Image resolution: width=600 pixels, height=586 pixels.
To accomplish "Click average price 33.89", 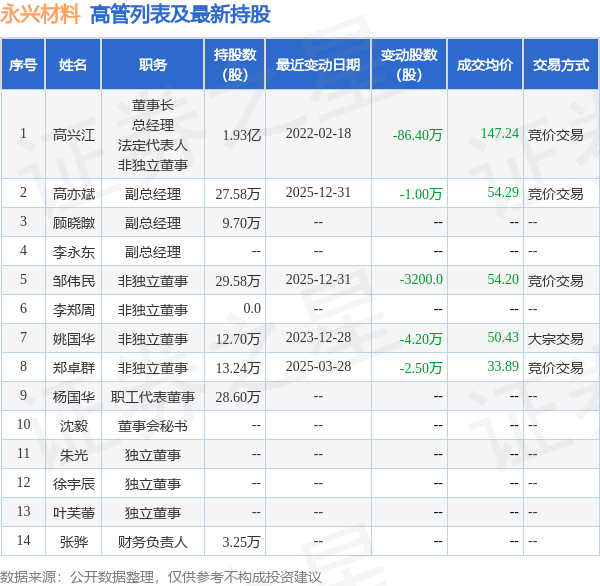I will tap(503, 367).
